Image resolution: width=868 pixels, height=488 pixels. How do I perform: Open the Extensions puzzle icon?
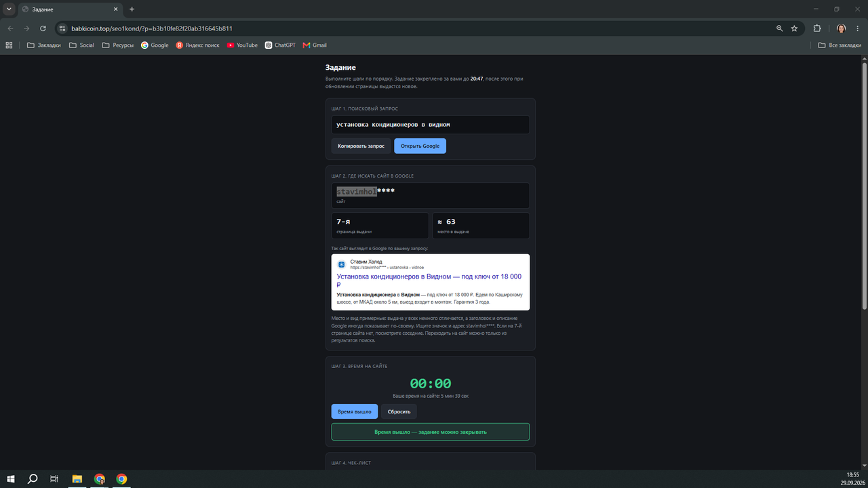[x=817, y=28]
